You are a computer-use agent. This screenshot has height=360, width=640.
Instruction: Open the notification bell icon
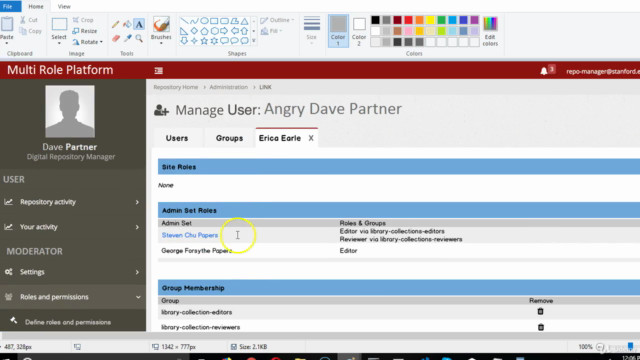(x=544, y=71)
